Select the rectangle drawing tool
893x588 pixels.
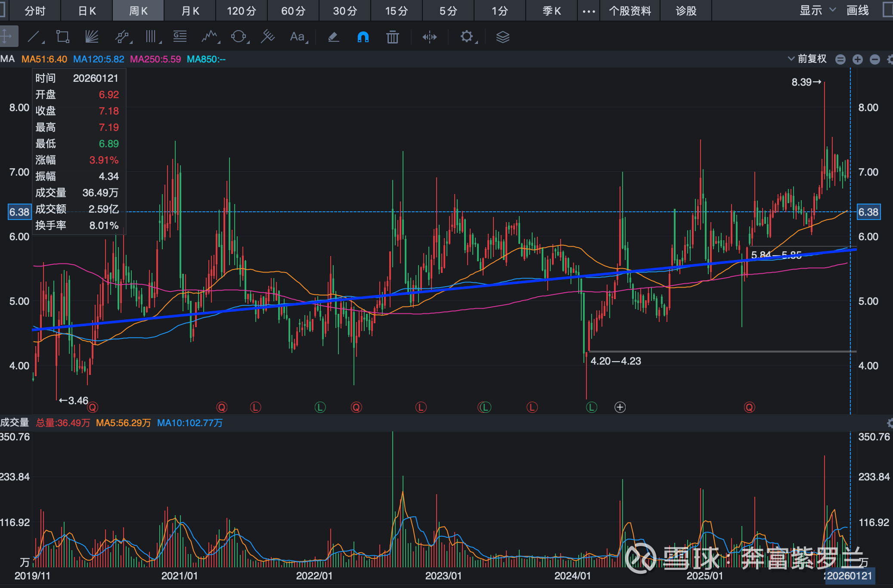click(x=63, y=37)
